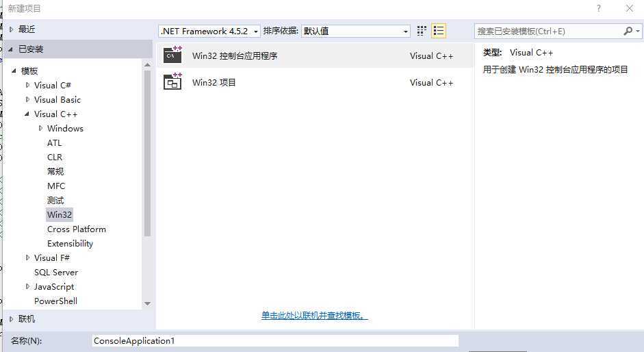Viewport: 644px width, 352px height.
Task: Select the PowerShell tree item
Action: pos(55,301)
